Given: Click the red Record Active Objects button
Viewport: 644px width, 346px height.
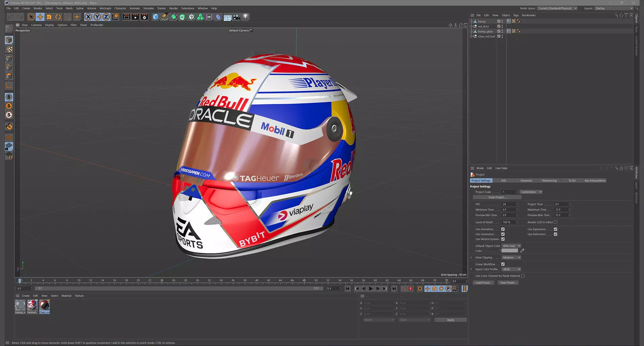Looking at the screenshot, I should pos(411,289).
